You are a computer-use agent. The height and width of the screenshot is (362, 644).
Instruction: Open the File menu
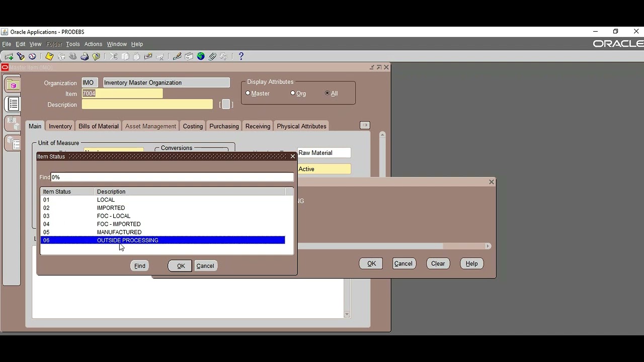point(7,44)
